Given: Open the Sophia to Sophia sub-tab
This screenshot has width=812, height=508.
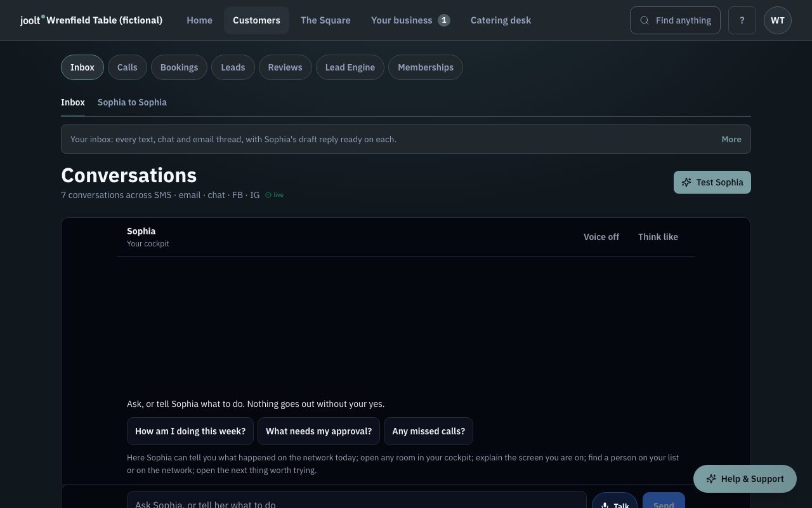Looking at the screenshot, I should [x=132, y=102].
